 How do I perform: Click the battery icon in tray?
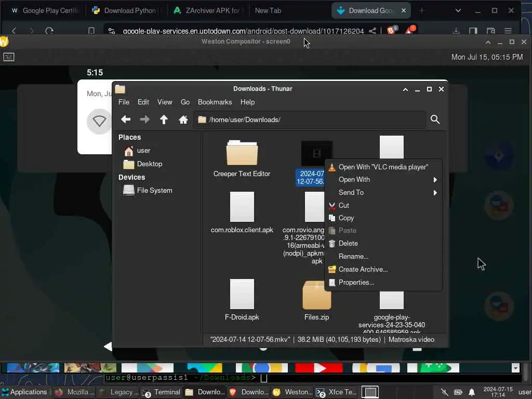pyautogui.click(x=458, y=392)
